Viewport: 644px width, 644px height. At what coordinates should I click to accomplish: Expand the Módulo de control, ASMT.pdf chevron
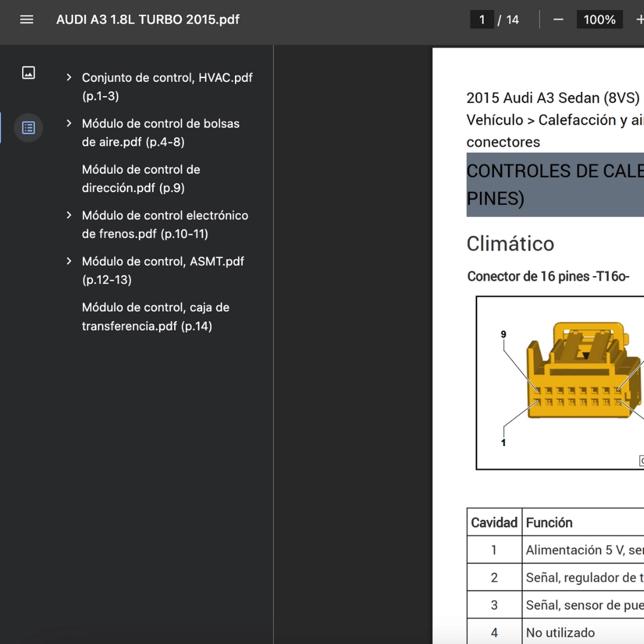coord(69,261)
